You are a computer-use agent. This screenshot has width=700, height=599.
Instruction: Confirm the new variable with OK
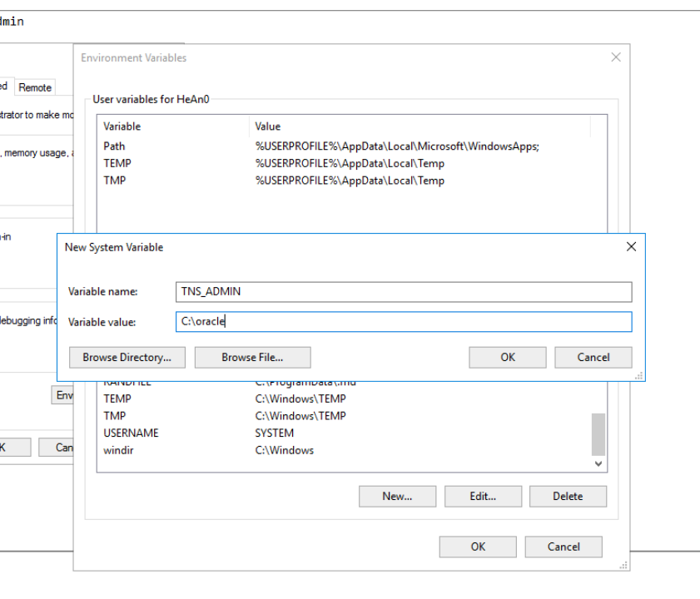tap(508, 358)
